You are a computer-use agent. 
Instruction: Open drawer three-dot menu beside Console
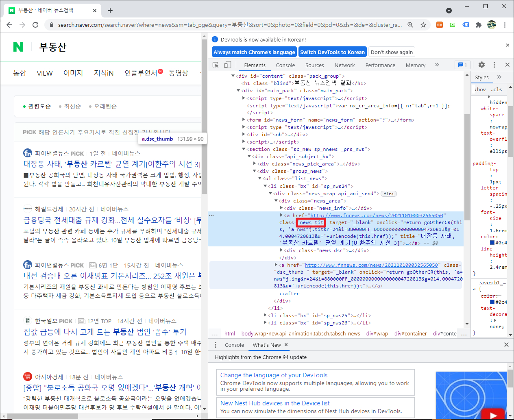click(216, 345)
